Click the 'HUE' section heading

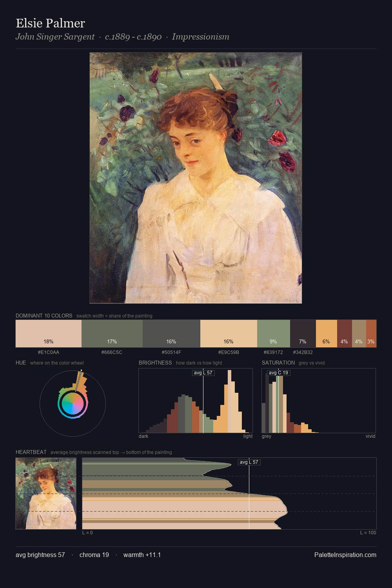point(21,363)
